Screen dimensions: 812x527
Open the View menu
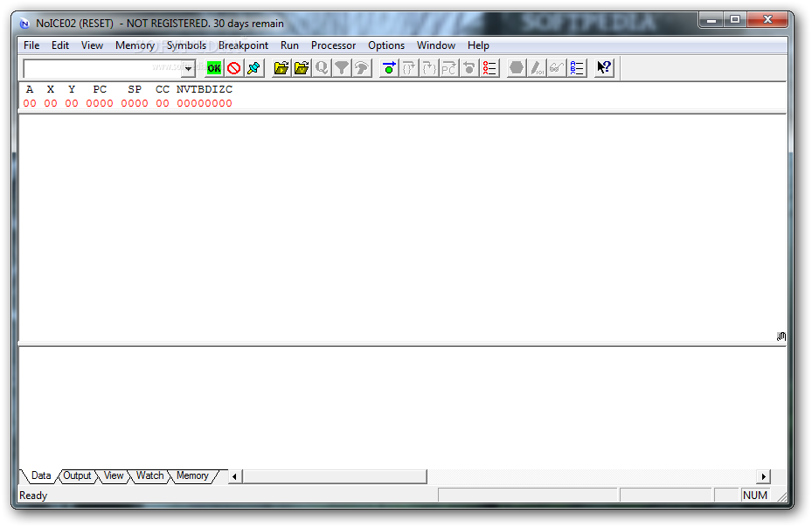92,45
